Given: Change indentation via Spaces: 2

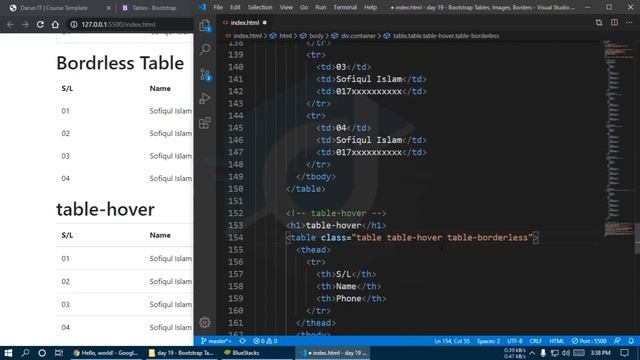Looking at the screenshot, I should [488, 341].
